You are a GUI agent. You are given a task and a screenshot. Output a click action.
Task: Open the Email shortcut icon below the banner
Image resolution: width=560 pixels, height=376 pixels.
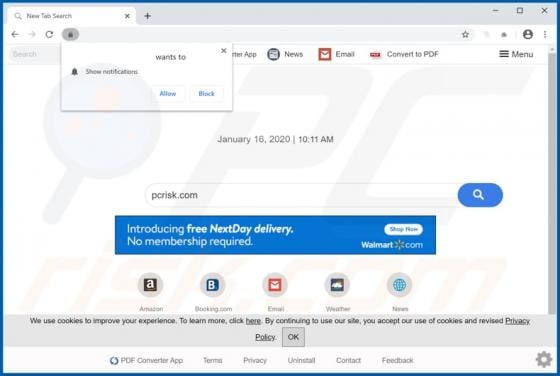click(x=275, y=285)
